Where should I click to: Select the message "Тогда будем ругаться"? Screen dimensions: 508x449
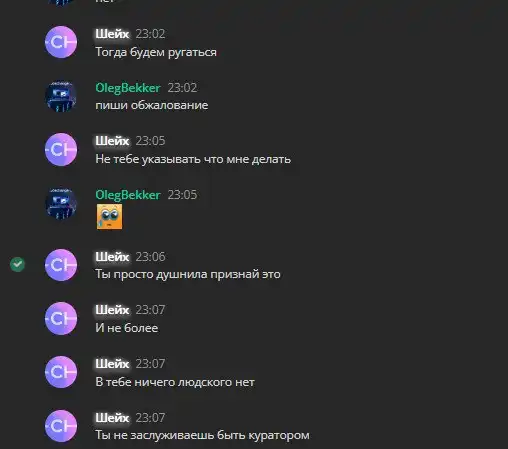(x=156, y=52)
